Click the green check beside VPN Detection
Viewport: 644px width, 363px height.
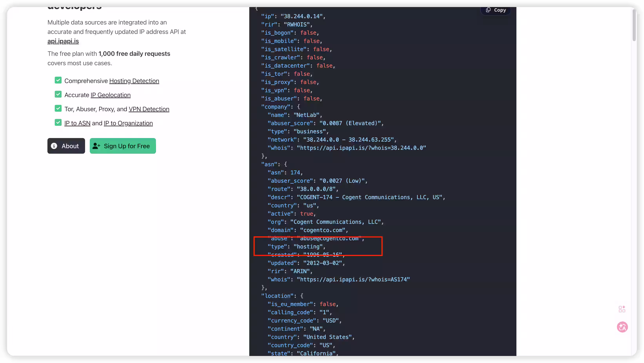pos(58,108)
